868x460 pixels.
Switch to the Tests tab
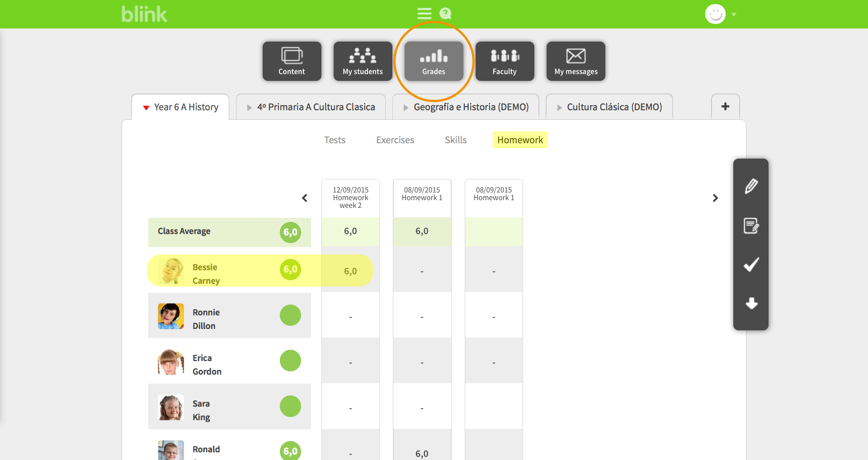pyautogui.click(x=335, y=140)
